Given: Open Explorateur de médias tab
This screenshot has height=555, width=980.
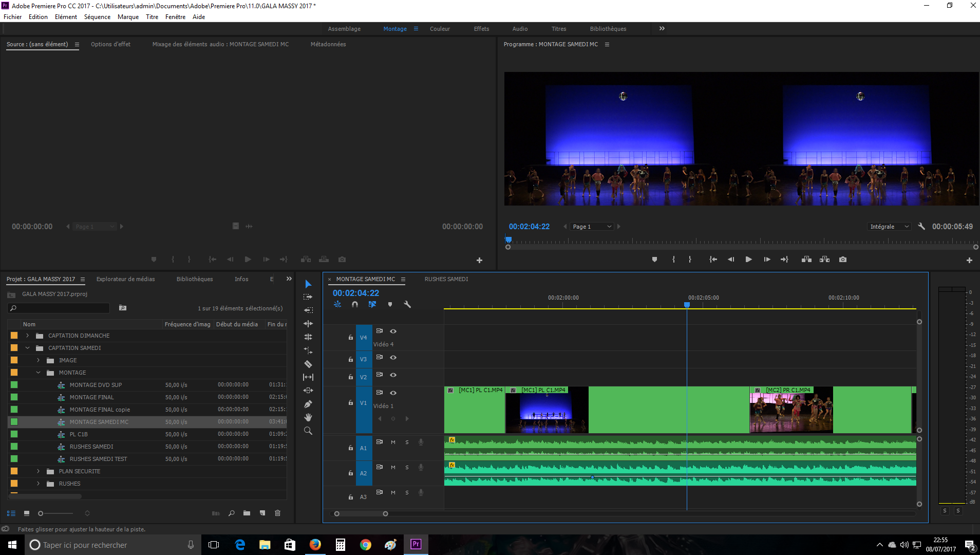Looking at the screenshot, I should (x=125, y=279).
